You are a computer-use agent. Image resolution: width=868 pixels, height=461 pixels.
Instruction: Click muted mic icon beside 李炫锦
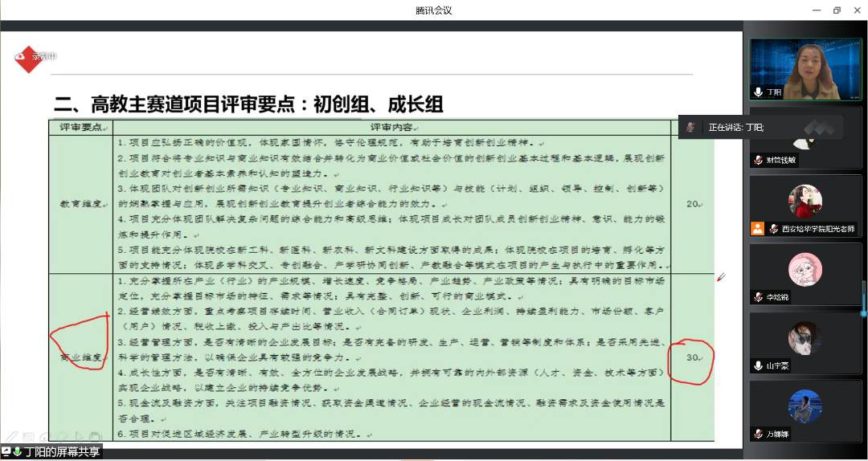(x=758, y=297)
